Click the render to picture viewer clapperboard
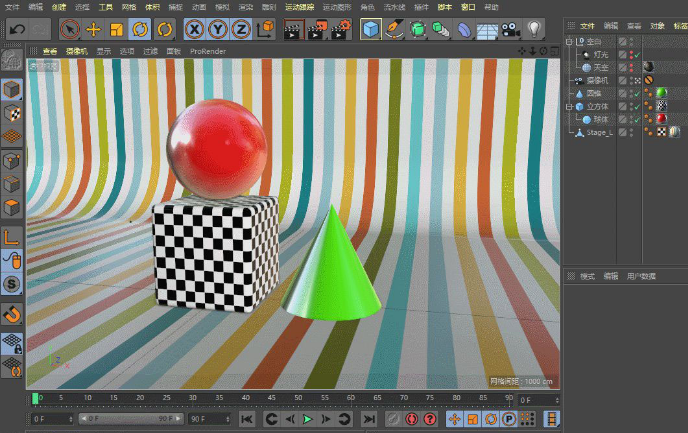 [x=317, y=29]
